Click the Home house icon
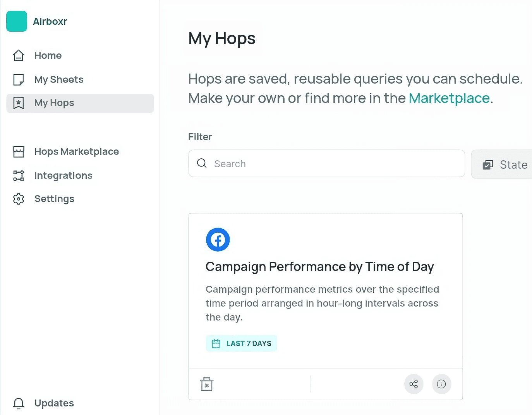The height and width of the screenshot is (415, 532). [x=19, y=56]
